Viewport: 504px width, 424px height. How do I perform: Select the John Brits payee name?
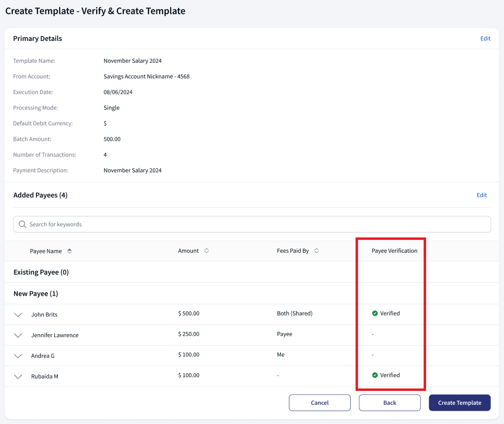(44, 314)
